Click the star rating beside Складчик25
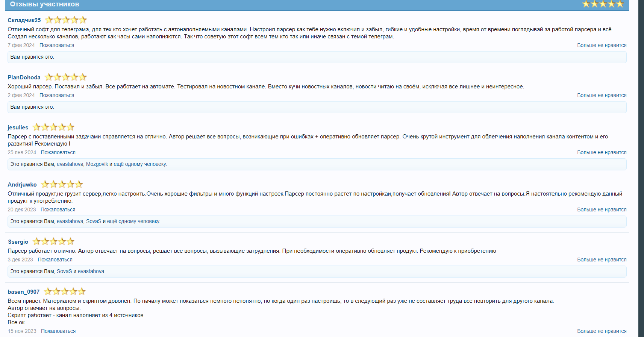644x337 pixels. pyautogui.click(x=66, y=20)
